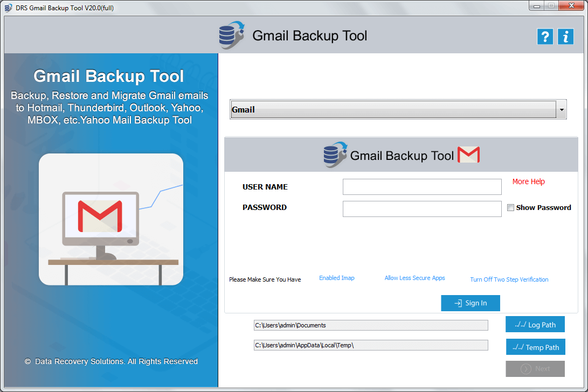
Task: Click the AppData\Local\Temp path field
Action: (x=371, y=345)
